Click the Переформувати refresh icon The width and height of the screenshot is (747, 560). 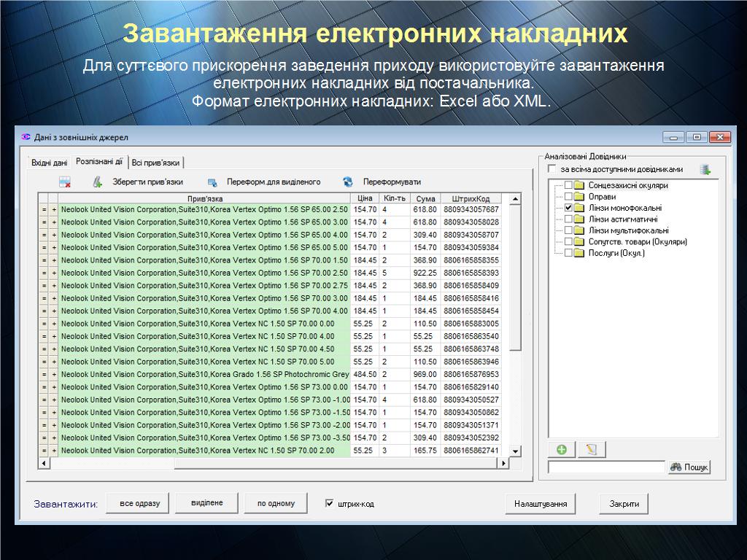point(348,182)
